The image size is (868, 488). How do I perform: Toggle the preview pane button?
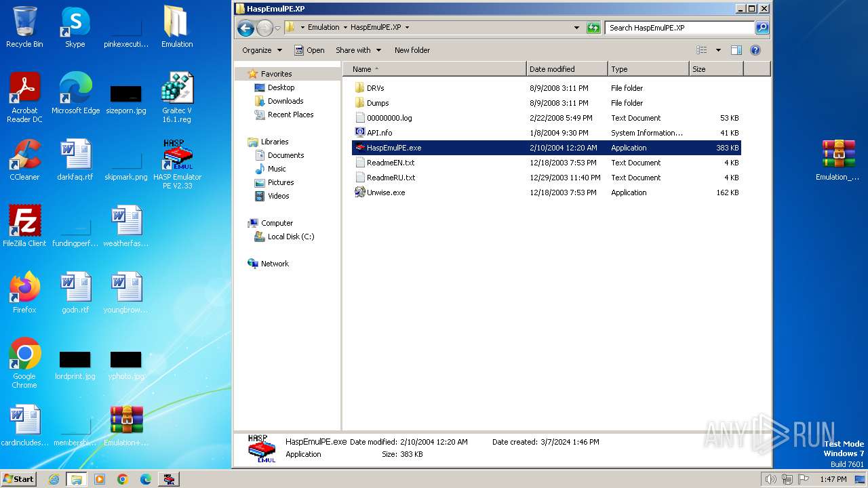736,50
